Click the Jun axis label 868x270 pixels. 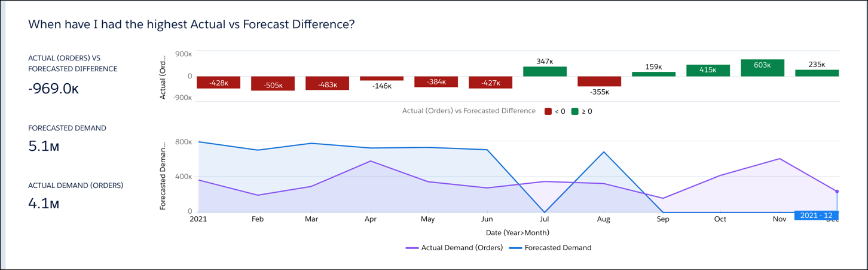487,219
